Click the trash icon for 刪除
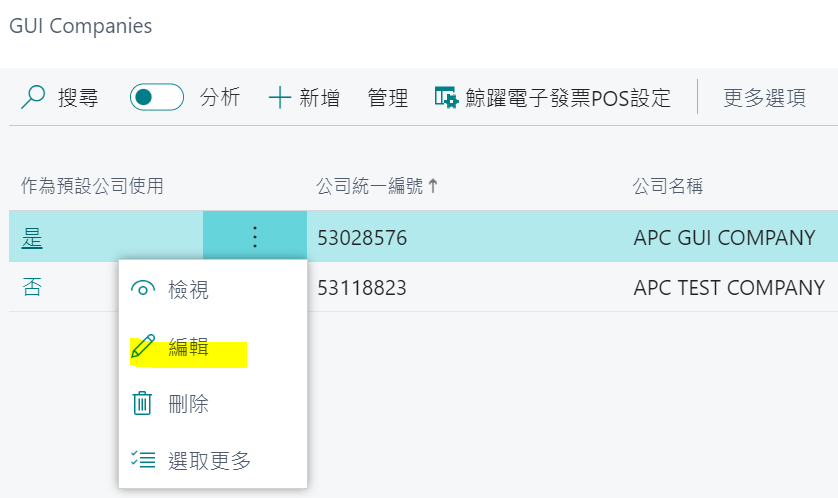Image resolution: width=838 pixels, height=498 pixels. click(x=142, y=403)
